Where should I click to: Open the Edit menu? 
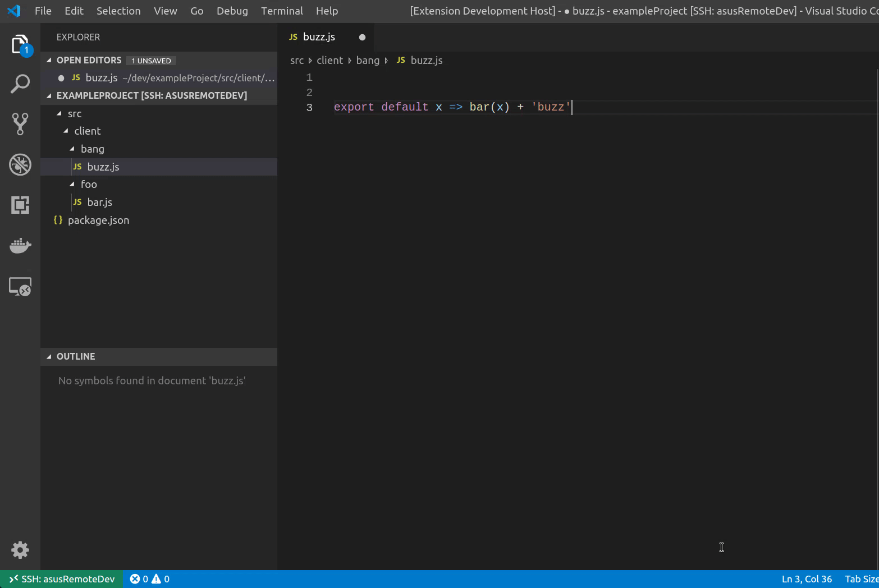(74, 11)
